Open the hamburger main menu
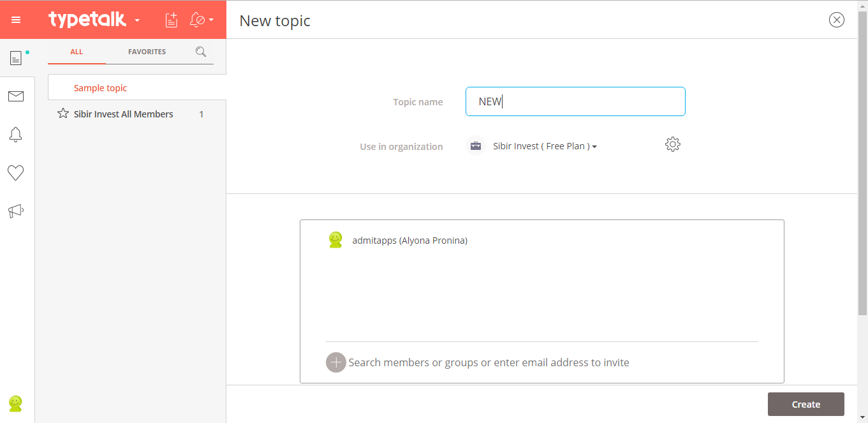Screen dimensions: 868x423 point(16,20)
